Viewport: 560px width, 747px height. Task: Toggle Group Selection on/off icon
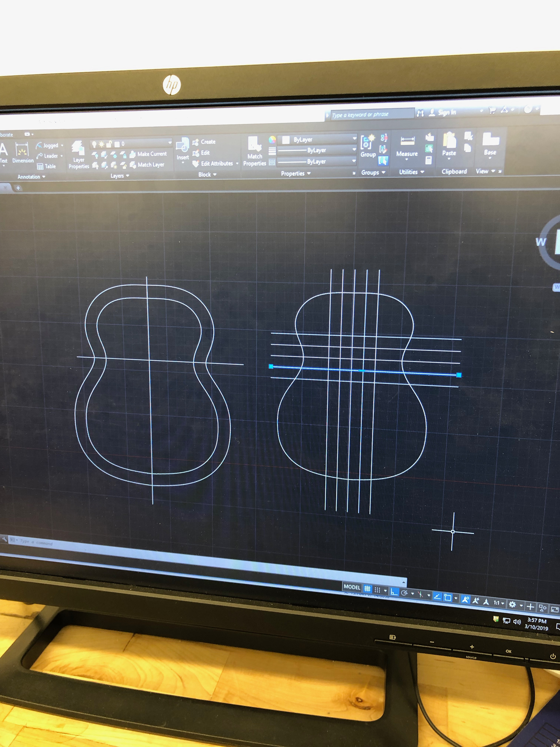383,160
